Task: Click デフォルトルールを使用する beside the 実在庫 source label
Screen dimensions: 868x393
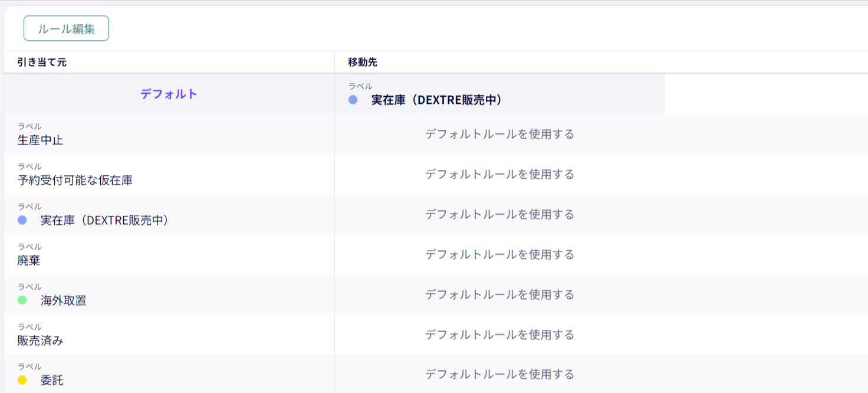Action: (500, 214)
